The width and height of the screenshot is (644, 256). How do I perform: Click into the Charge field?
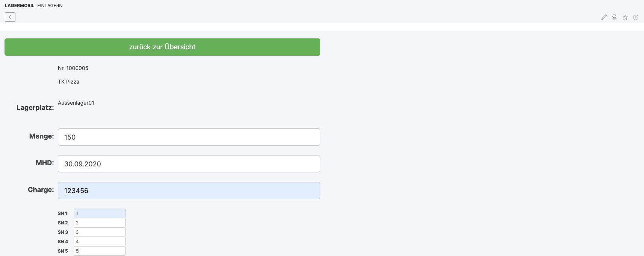[189, 190]
